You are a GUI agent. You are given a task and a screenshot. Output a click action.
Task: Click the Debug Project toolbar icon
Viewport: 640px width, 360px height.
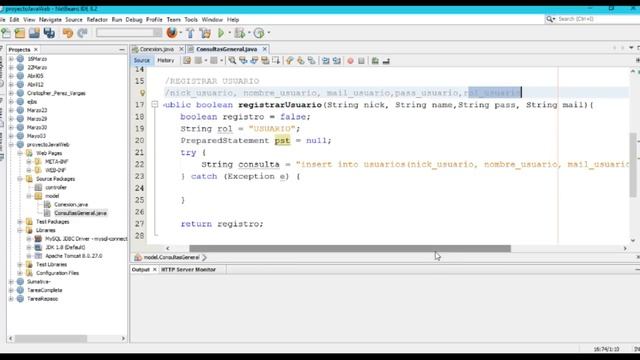(x=240, y=33)
